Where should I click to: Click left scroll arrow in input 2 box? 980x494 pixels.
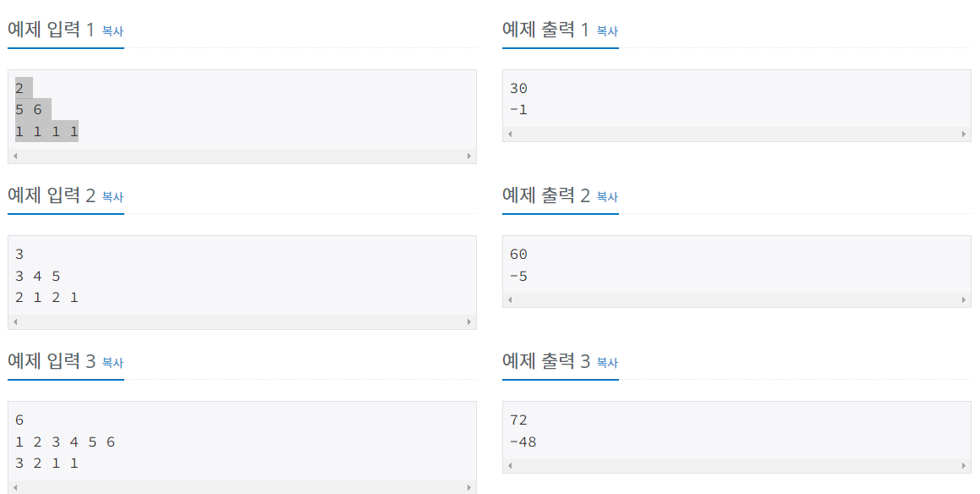[x=15, y=322]
